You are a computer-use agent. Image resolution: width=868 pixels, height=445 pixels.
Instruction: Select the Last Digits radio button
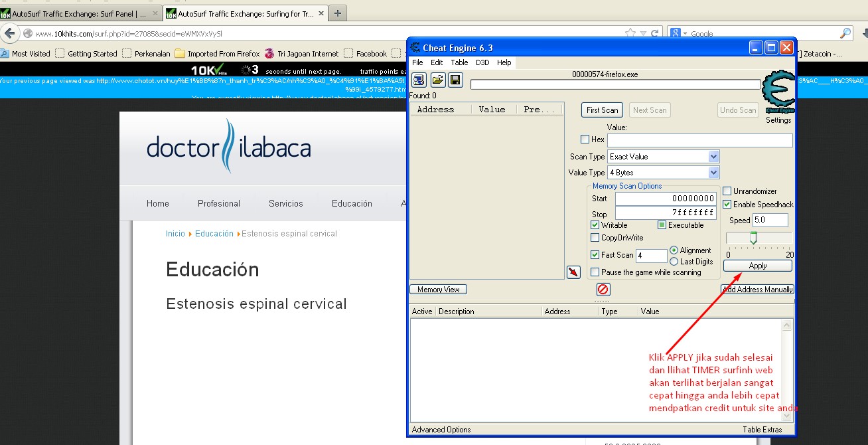click(674, 262)
